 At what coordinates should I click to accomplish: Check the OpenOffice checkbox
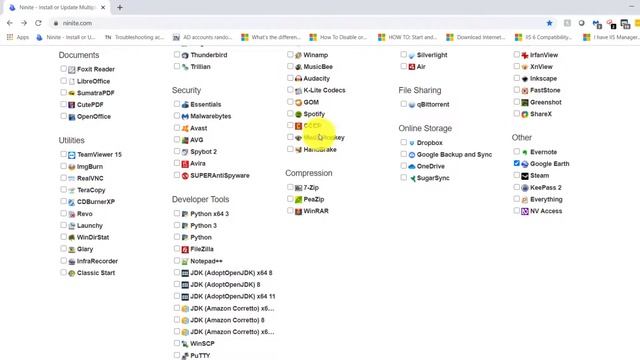tap(63, 116)
